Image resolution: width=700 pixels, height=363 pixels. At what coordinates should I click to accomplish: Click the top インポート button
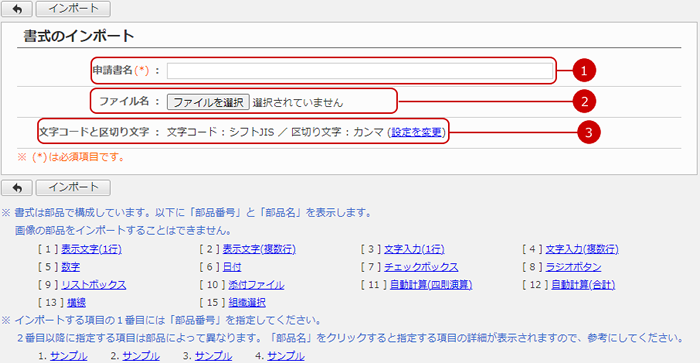click(73, 9)
